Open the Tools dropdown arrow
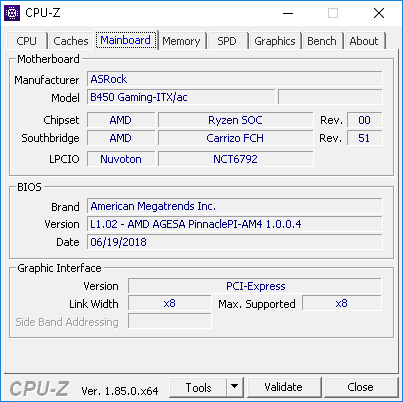 (x=235, y=387)
